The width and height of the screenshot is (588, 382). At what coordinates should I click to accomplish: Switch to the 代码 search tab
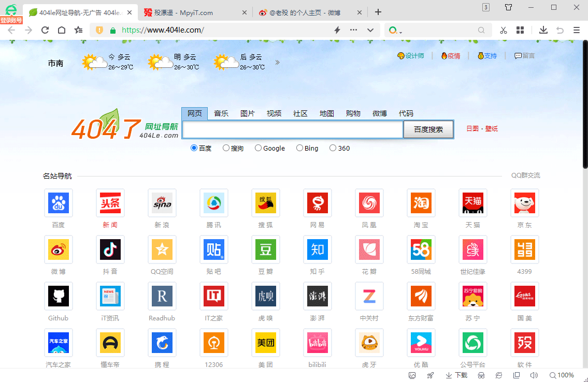pyautogui.click(x=406, y=113)
